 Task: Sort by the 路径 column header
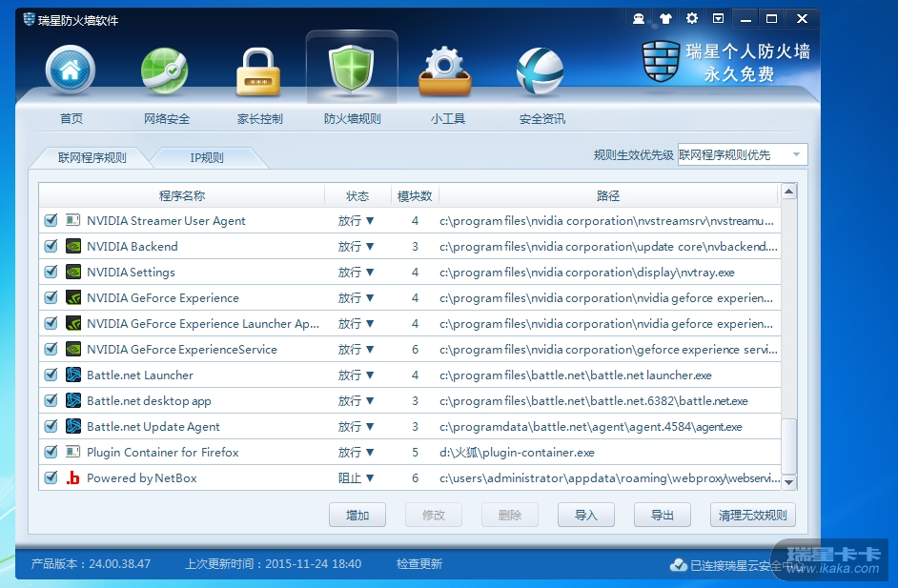[608, 195]
